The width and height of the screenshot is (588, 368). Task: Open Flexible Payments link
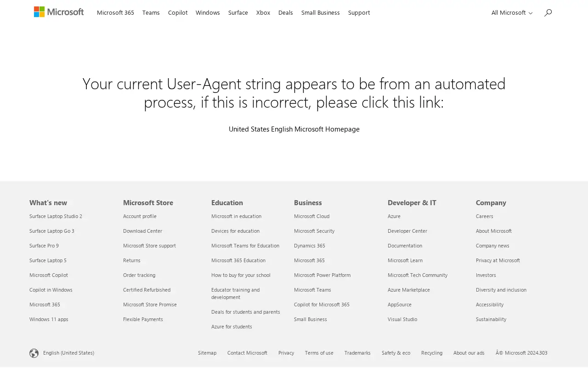143,319
